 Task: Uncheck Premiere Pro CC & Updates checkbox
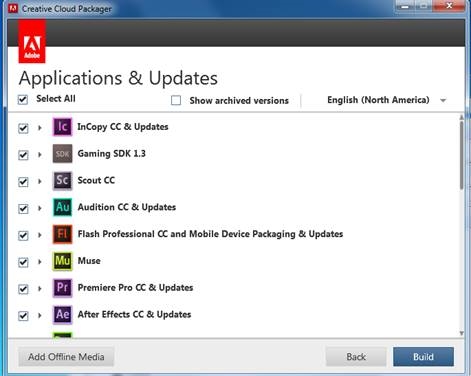[23, 289]
